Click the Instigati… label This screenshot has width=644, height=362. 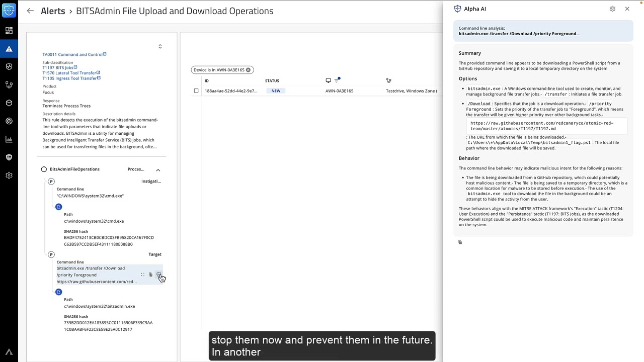(x=151, y=182)
